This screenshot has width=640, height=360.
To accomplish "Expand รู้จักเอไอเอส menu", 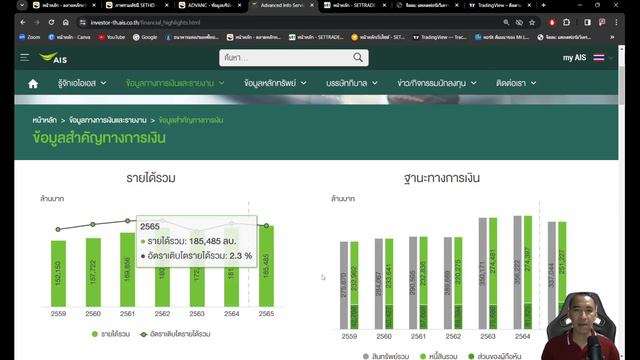I will click(82, 83).
